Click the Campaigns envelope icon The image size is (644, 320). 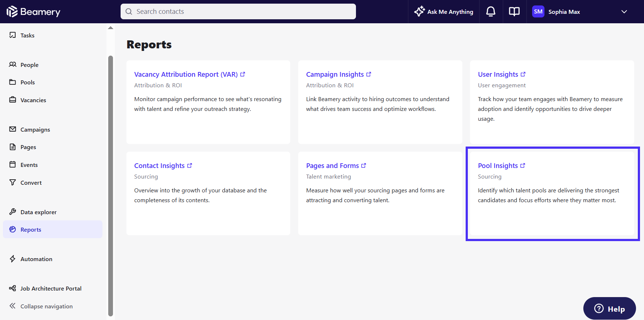coord(13,129)
